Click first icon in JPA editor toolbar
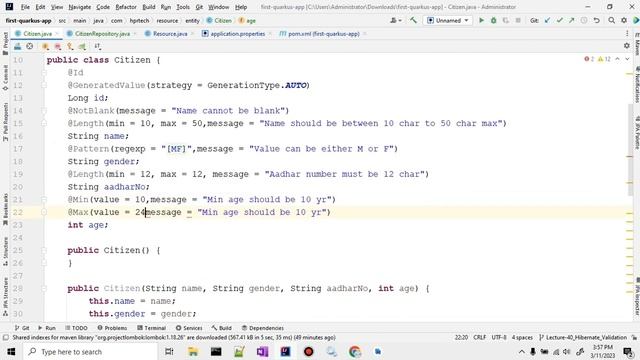640x360 pixels. pyautogui.click(x=18, y=47)
